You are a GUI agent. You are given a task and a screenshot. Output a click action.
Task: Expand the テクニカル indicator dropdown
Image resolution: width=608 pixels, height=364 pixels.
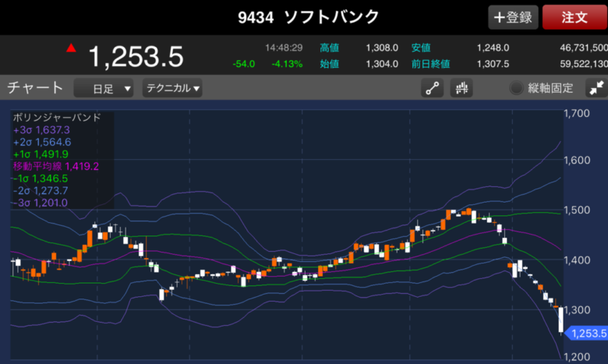click(172, 88)
